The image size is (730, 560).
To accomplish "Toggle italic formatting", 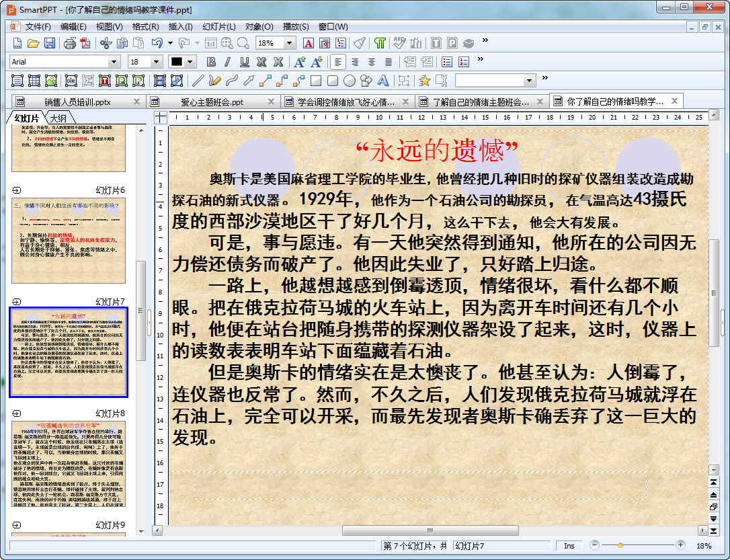I will point(228,62).
